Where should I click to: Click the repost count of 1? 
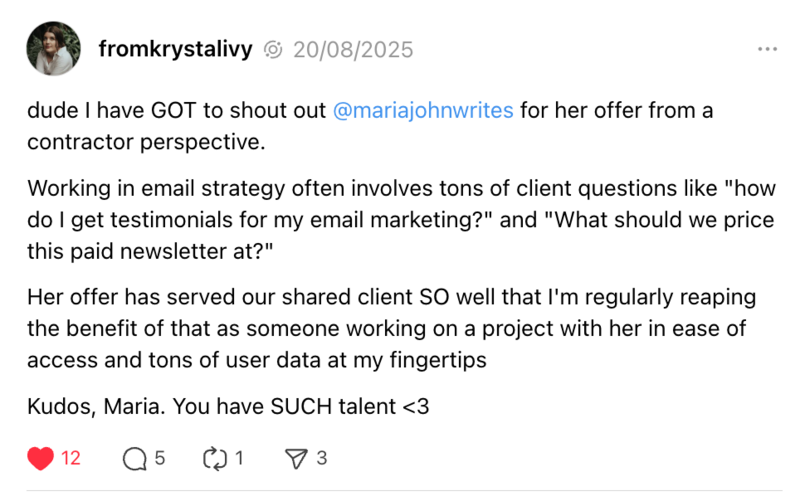click(x=238, y=459)
